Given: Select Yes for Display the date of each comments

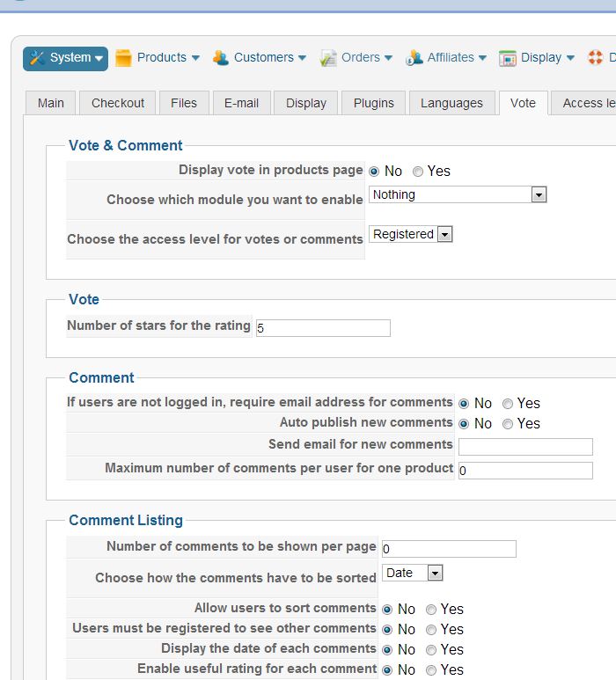Looking at the screenshot, I should pos(431,650).
